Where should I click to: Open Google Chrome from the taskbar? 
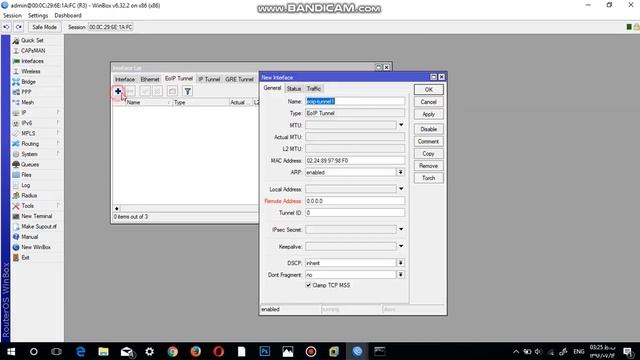click(172, 351)
